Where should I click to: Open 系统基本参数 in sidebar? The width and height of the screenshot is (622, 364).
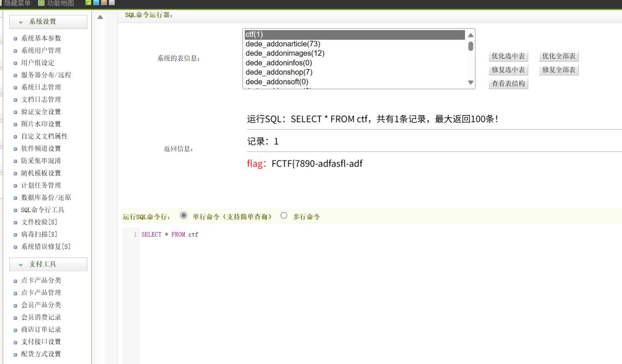(41, 38)
